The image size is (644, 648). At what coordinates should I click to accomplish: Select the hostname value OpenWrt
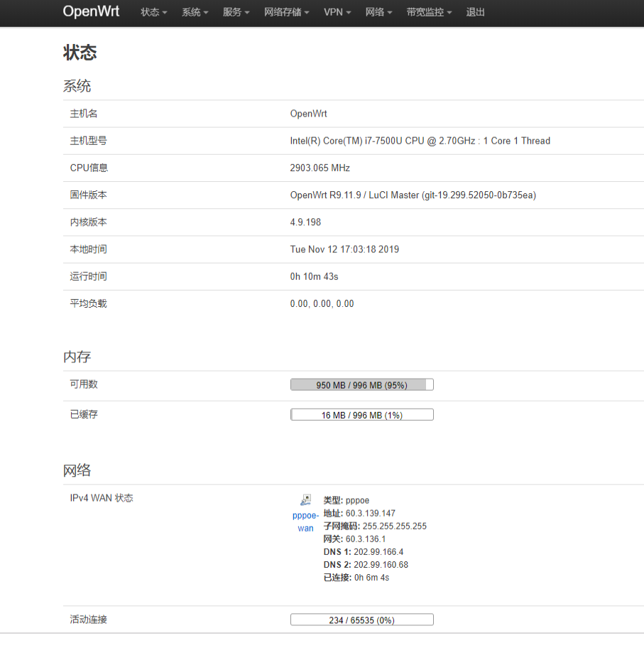point(308,114)
